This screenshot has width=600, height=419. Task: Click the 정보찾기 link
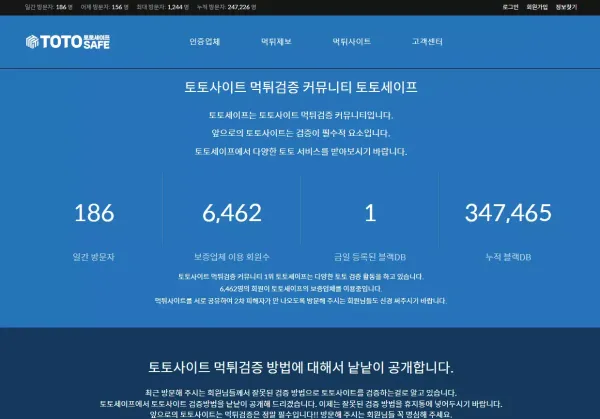[566, 7]
